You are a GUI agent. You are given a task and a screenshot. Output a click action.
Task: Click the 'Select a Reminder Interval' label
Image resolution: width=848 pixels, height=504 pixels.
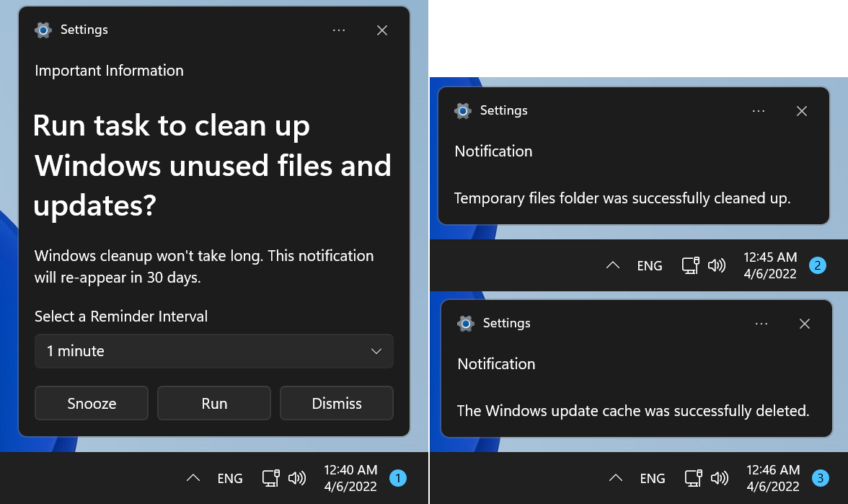click(x=121, y=317)
